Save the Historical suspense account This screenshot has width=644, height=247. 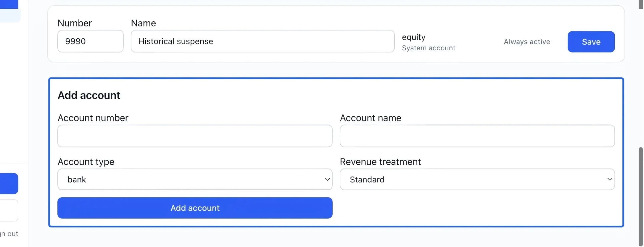click(x=591, y=42)
